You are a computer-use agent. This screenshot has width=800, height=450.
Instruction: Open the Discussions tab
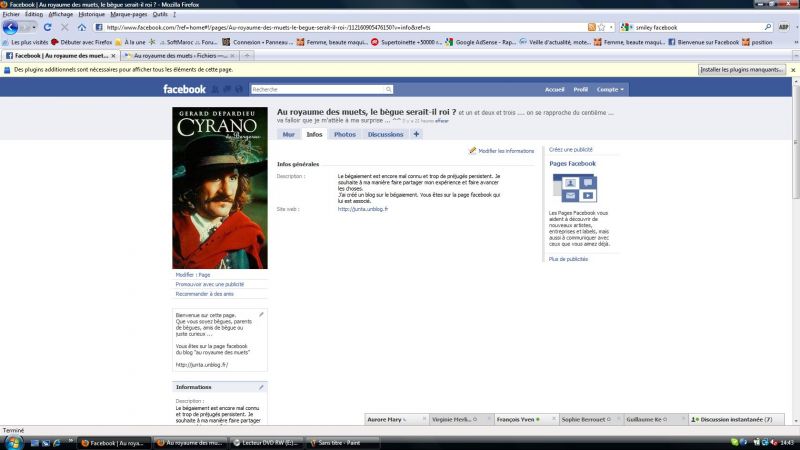[x=385, y=133]
